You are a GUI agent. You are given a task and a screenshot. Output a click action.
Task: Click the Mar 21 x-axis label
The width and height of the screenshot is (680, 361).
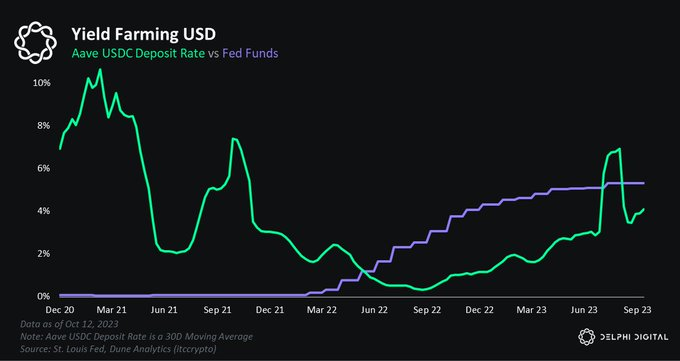pyautogui.click(x=112, y=310)
